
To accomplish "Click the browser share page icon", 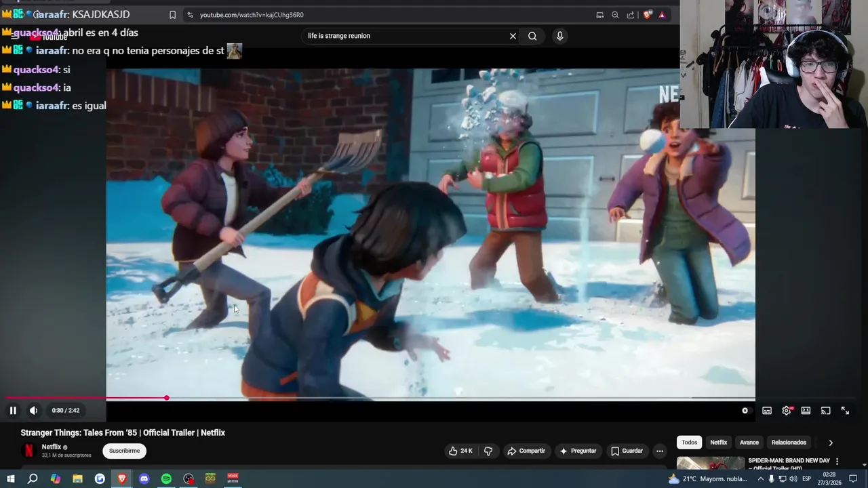I will coord(631,15).
